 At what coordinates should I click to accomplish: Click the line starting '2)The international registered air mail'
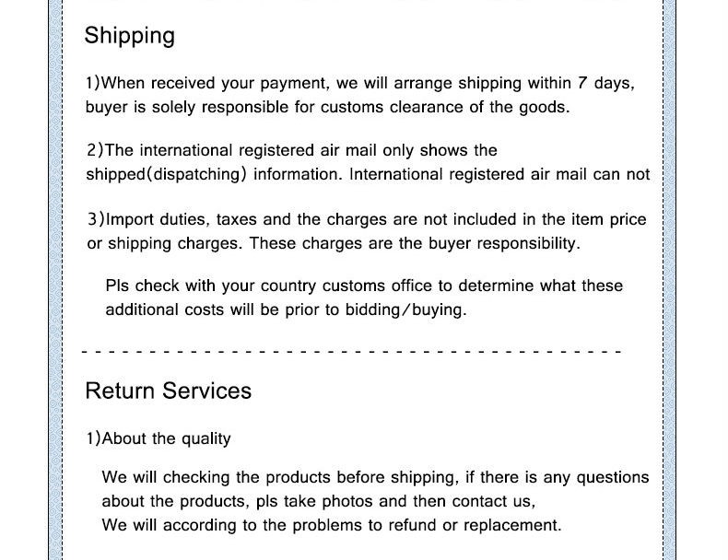point(291,150)
